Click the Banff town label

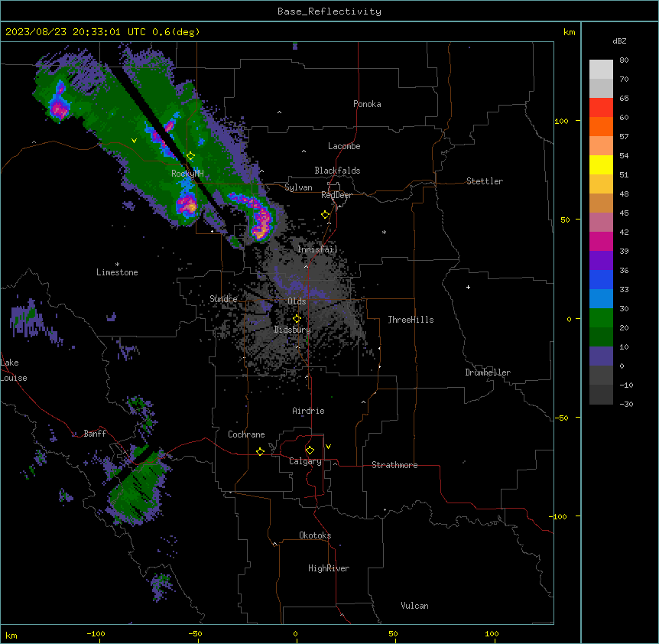click(95, 434)
